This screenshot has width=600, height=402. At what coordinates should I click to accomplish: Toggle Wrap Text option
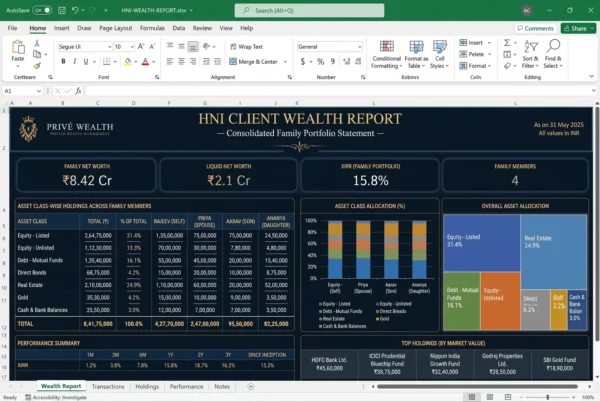tap(246, 47)
